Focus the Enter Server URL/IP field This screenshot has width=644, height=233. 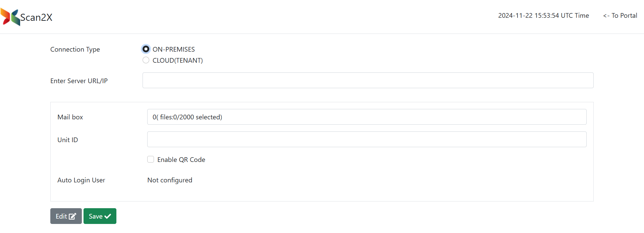tap(368, 80)
